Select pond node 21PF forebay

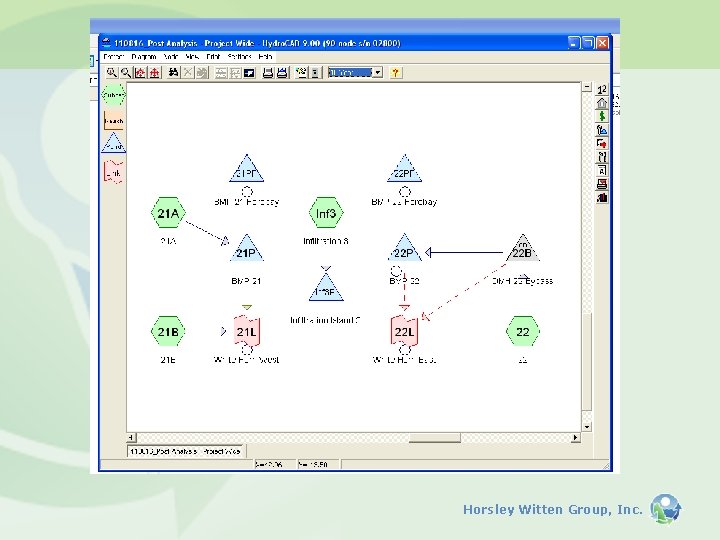point(247,169)
